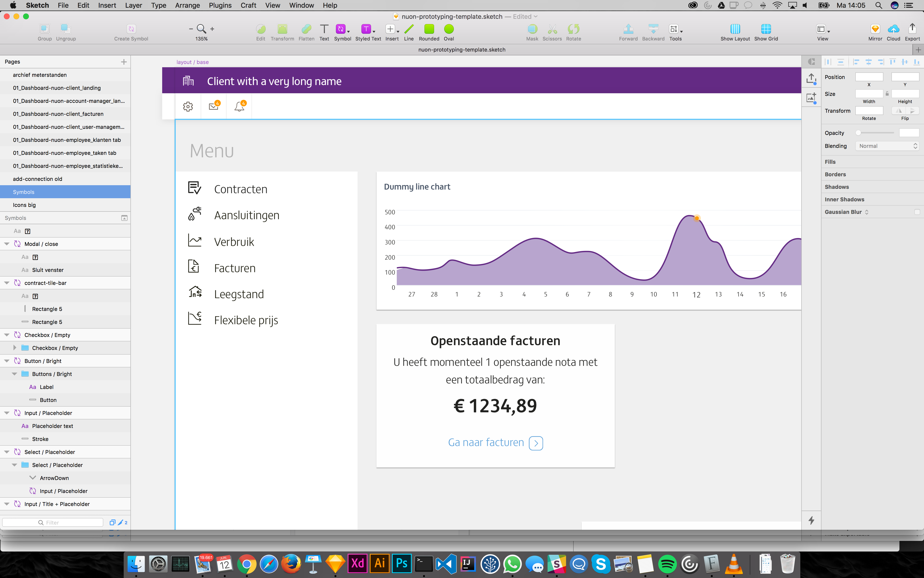Open Spotify from the Dock
Viewport: 924px width, 578px height.
(x=667, y=564)
